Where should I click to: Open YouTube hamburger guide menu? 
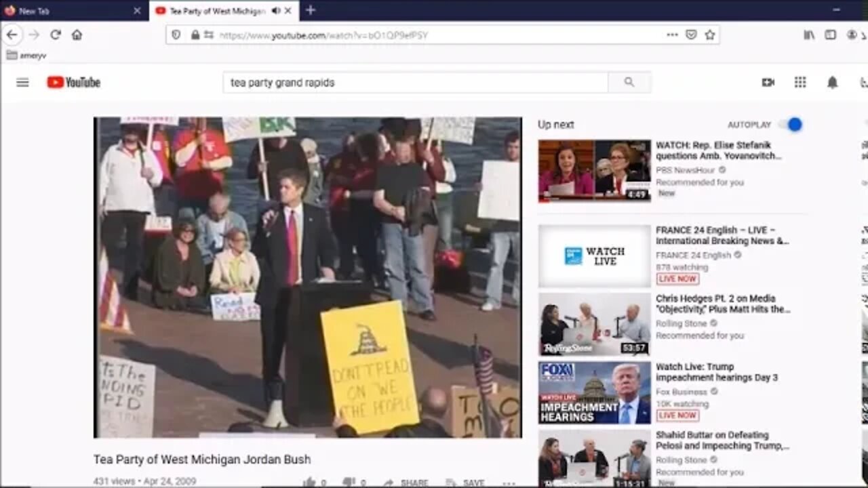pos(22,83)
